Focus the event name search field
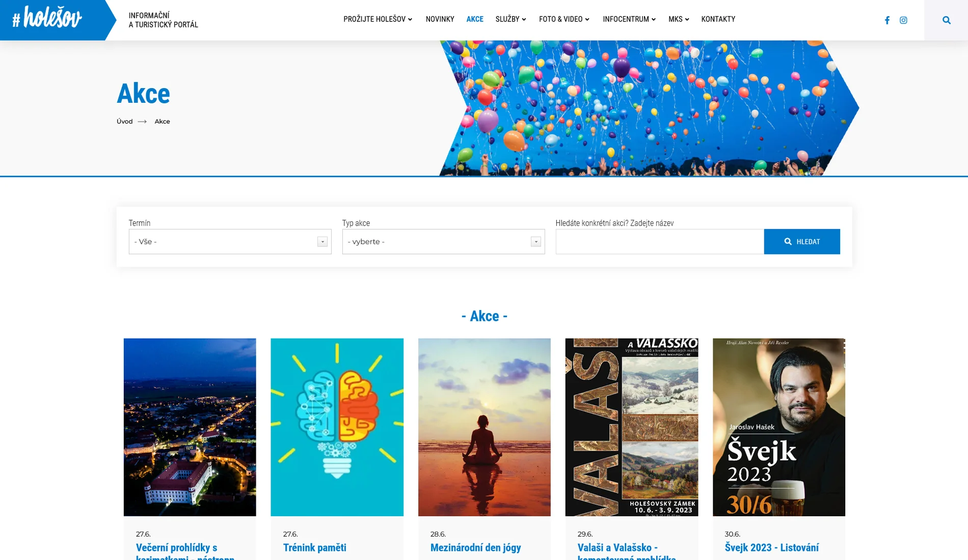 pos(660,241)
